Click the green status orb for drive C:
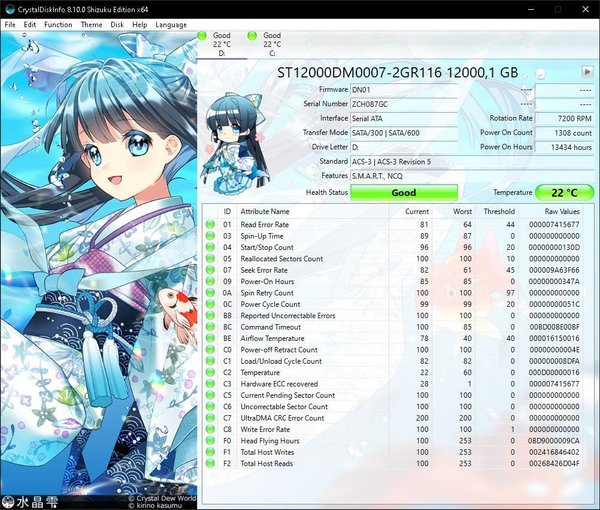 coord(252,36)
